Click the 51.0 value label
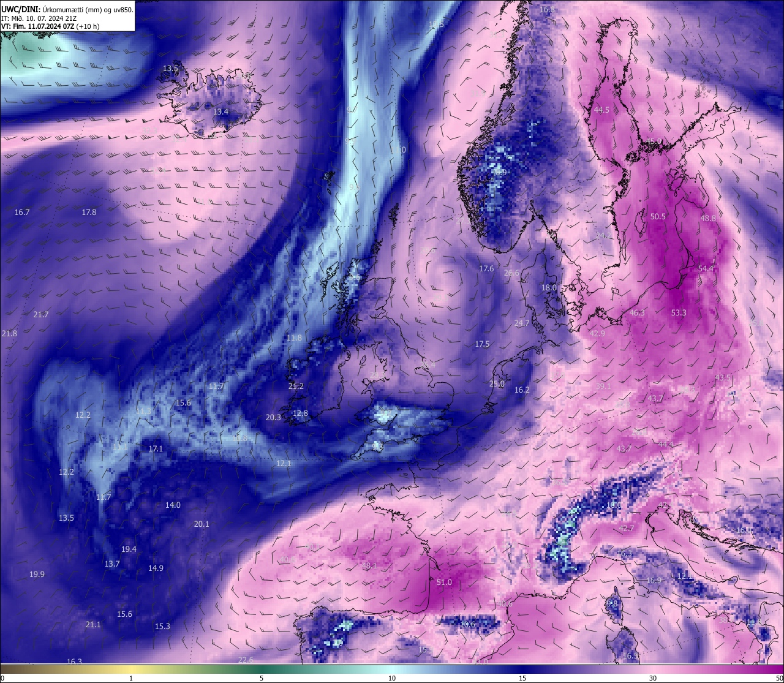 click(x=444, y=582)
